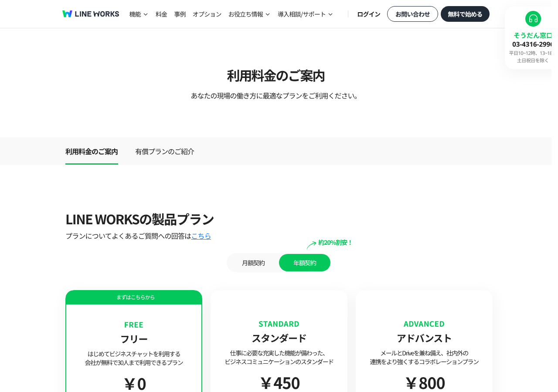Click the headset support icon
558x392 pixels.
click(x=533, y=19)
